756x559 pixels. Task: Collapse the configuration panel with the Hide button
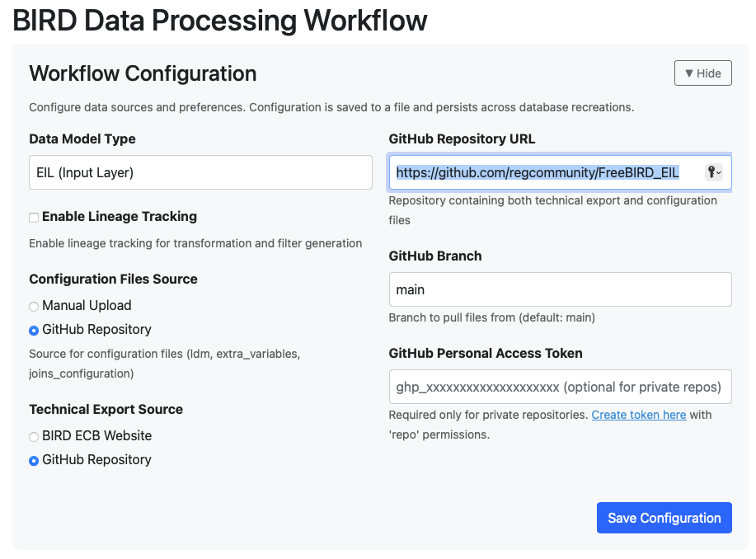click(702, 73)
